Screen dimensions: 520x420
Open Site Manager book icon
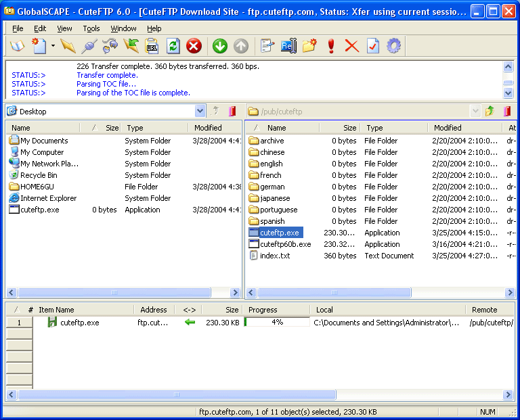pyautogui.click(x=18, y=46)
